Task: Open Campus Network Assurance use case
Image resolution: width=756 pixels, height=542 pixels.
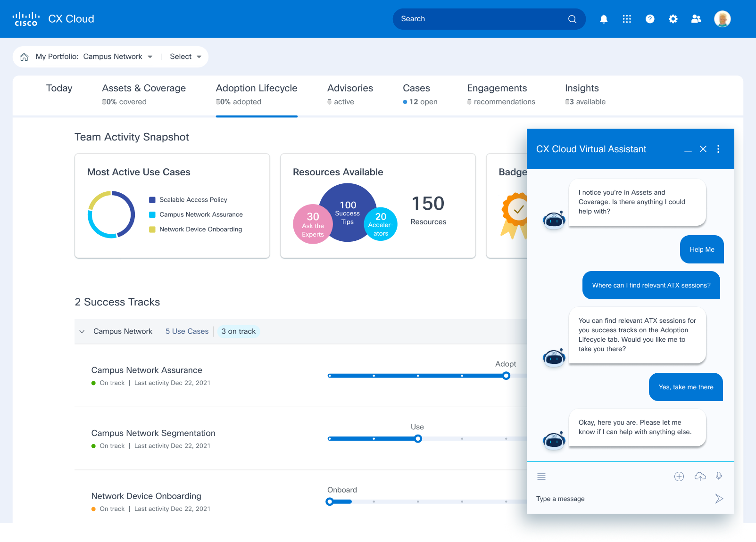Action: [147, 370]
